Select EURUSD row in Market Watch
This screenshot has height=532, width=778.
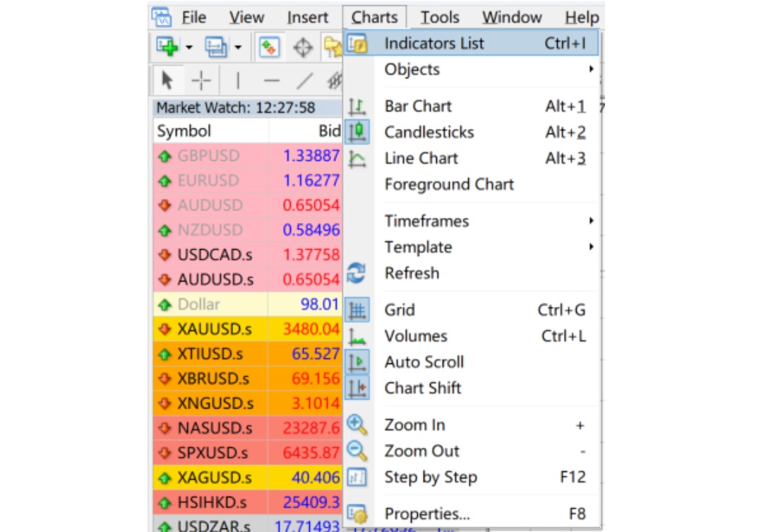(248, 181)
